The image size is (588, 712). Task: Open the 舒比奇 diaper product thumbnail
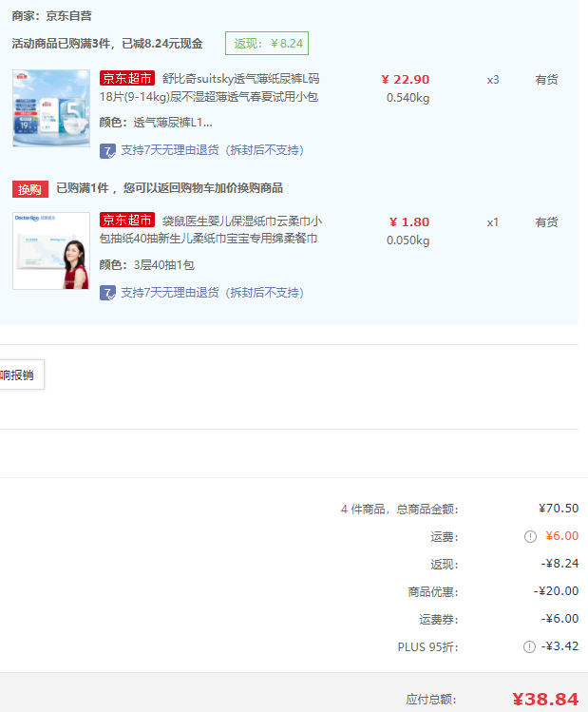coord(51,108)
